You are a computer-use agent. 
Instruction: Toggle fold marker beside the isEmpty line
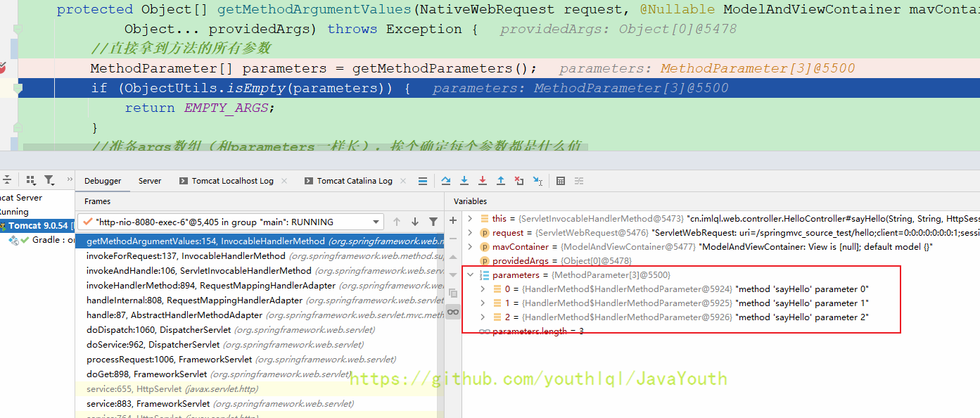(18, 88)
